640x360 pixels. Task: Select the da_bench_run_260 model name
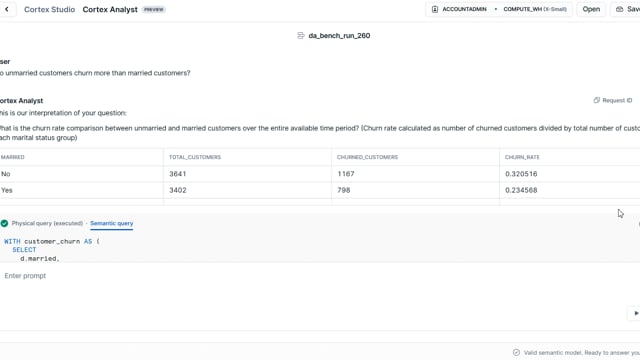339,36
